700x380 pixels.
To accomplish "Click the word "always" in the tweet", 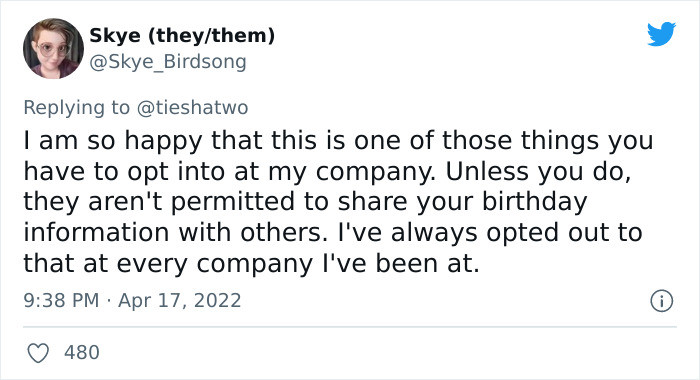I will point(434,234).
